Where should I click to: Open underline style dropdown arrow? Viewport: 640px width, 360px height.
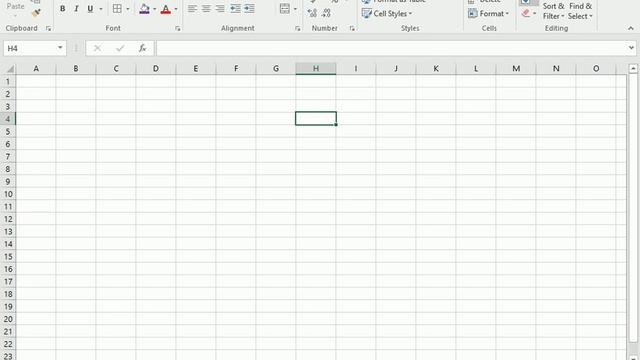[x=101, y=9]
